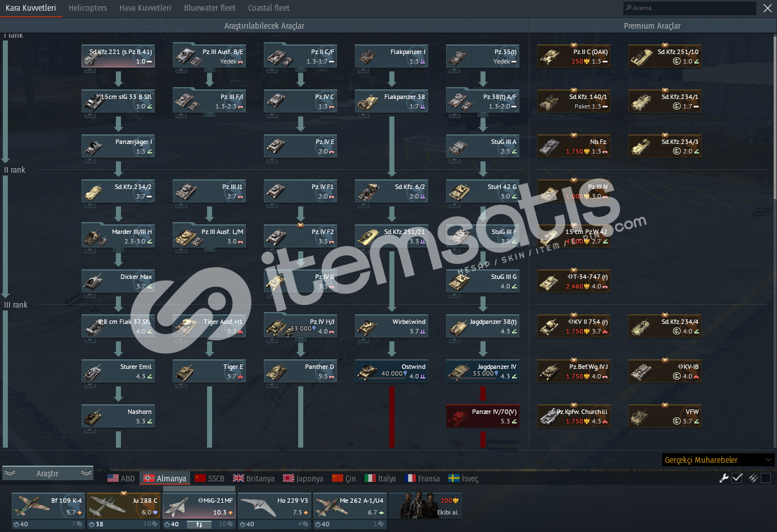Close the research window

[x=767, y=8]
